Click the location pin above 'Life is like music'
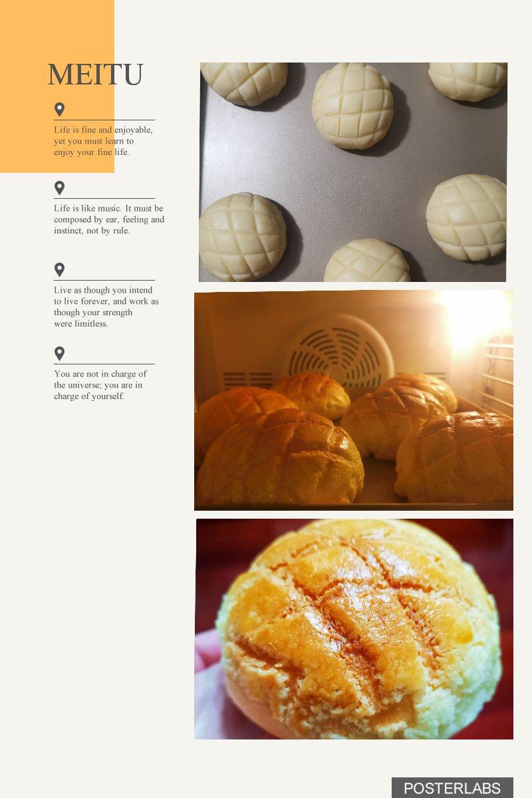This screenshot has height=798, width=532. pyautogui.click(x=59, y=188)
